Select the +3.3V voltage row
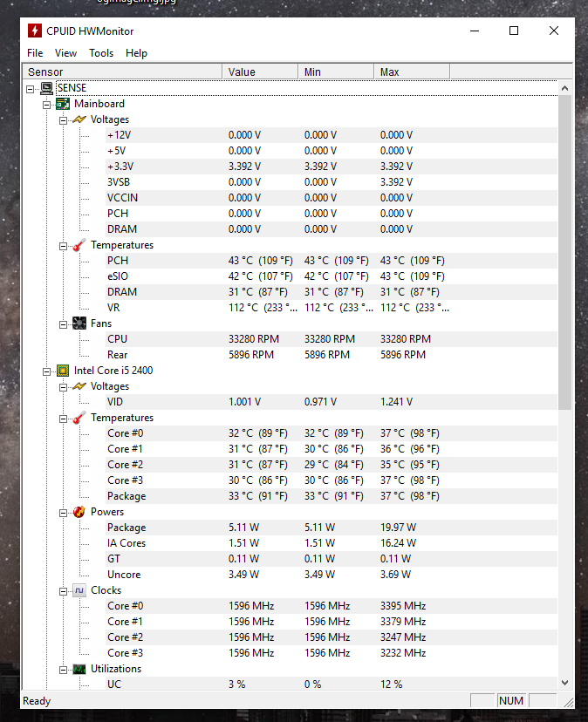588x722 pixels. point(331,167)
